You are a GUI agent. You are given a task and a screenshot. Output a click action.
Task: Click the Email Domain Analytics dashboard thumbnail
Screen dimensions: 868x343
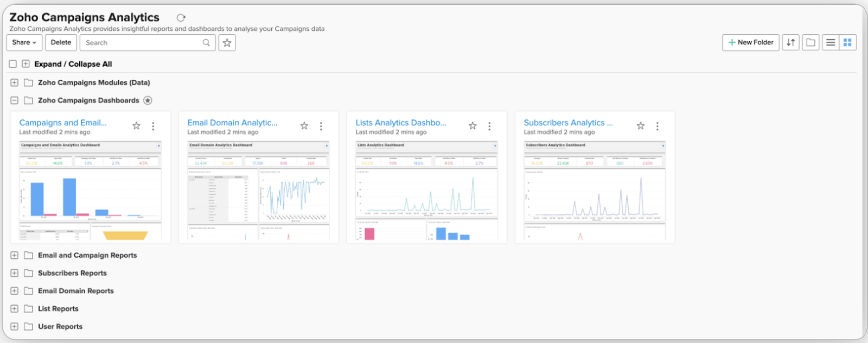pos(258,190)
